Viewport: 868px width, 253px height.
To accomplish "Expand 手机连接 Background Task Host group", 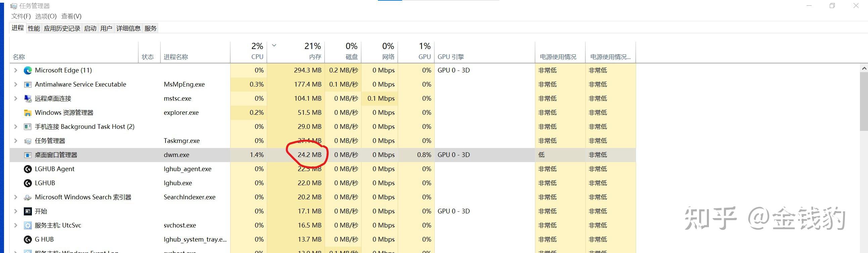I will pyautogui.click(x=15, y=127).
